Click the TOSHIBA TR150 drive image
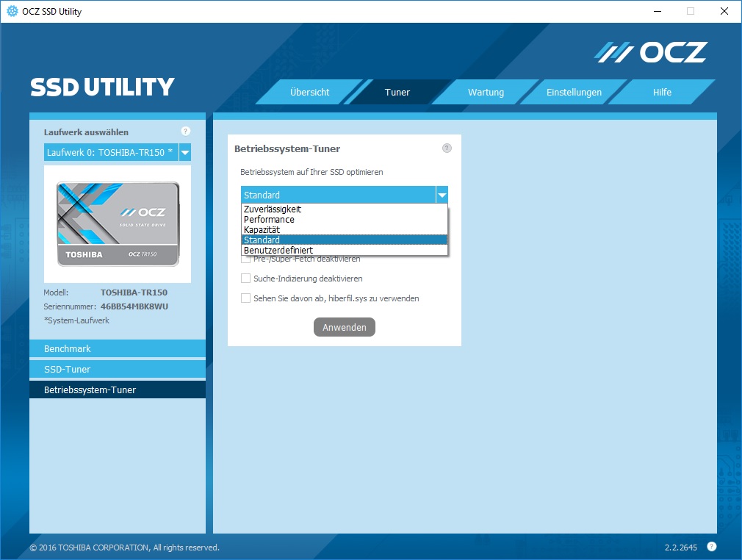The width and height of the screenshot is (742, 560). click(x=118, y=224)
